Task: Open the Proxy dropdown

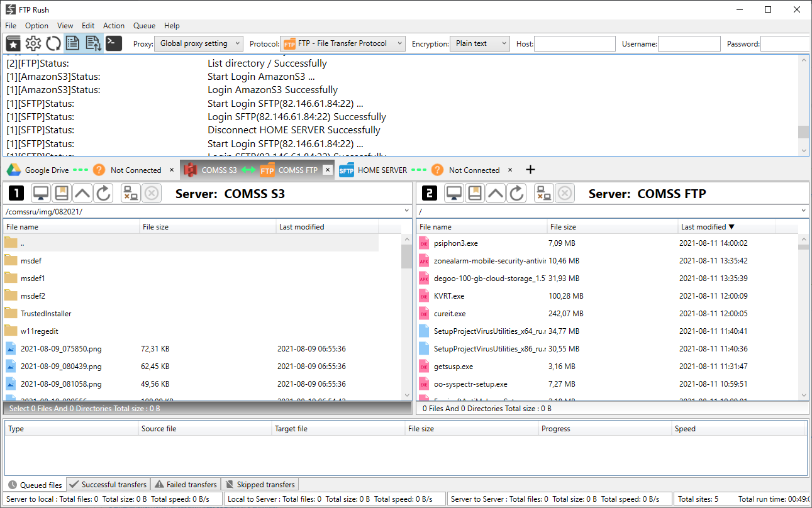Action: 198,43
